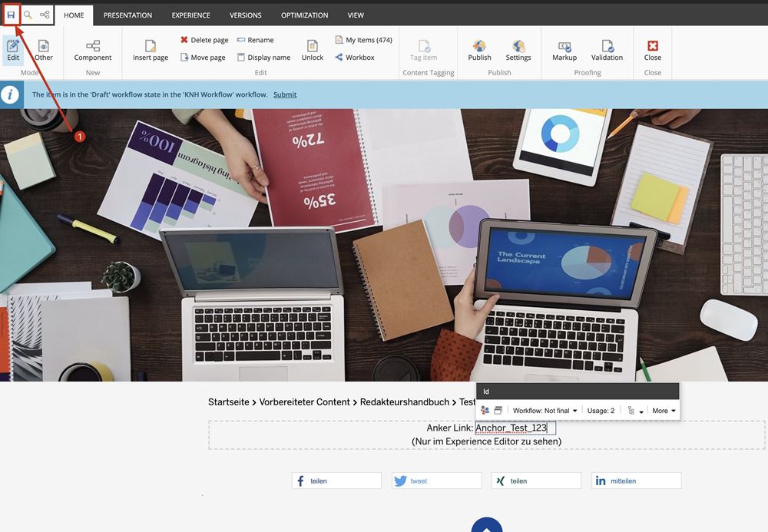Click the Save disk icon
This screenshot has height=532, width=768.
click(11, 15)
